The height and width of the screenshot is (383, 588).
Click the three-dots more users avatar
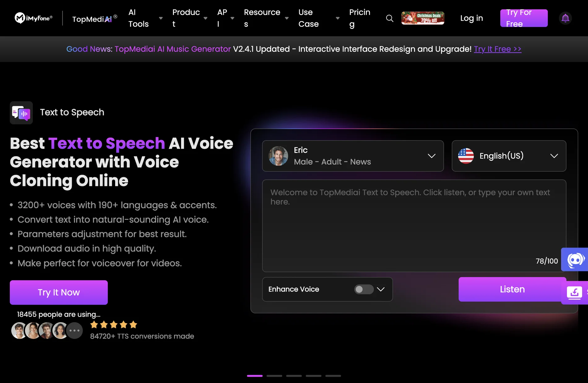point(75,331)
